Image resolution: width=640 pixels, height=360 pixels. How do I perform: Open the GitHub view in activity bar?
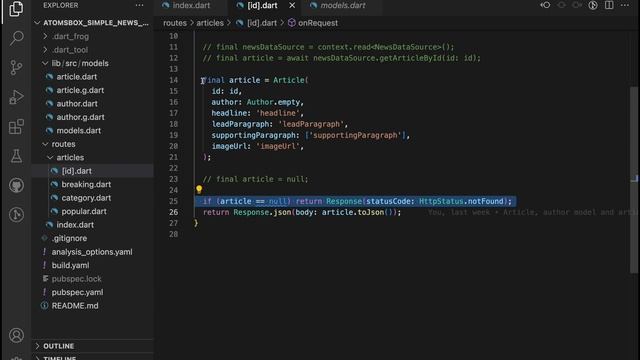click(x=16, y=185)
